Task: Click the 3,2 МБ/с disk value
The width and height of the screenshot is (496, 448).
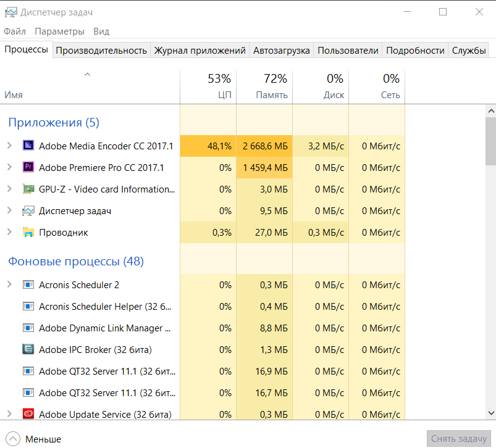Action: coord(326,146)
